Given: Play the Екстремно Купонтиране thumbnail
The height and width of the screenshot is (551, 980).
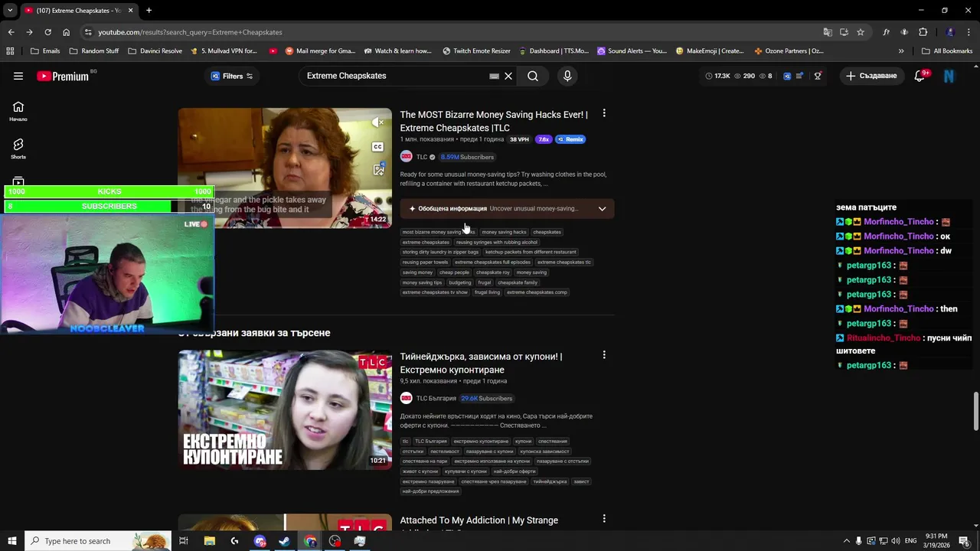Looking at the screenshot, I should (x=285, y=410).
